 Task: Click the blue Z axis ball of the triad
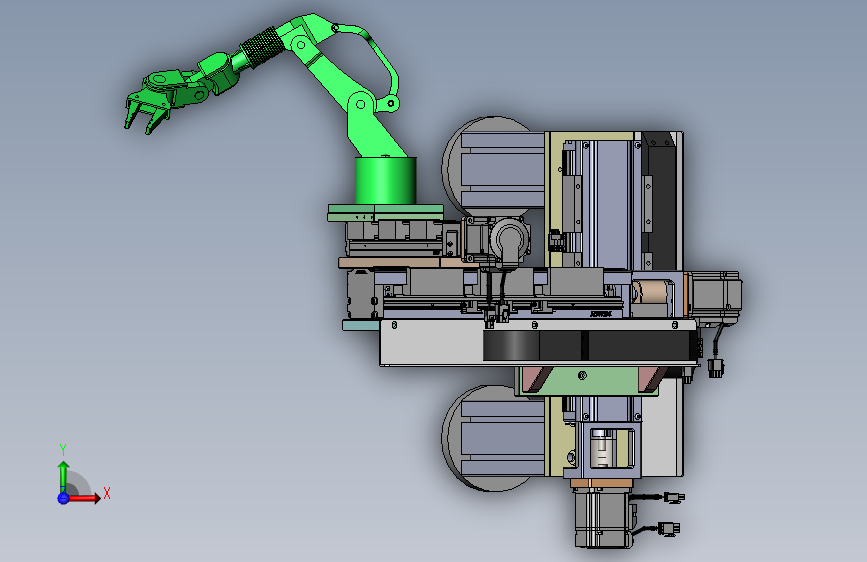pos(63,498)
